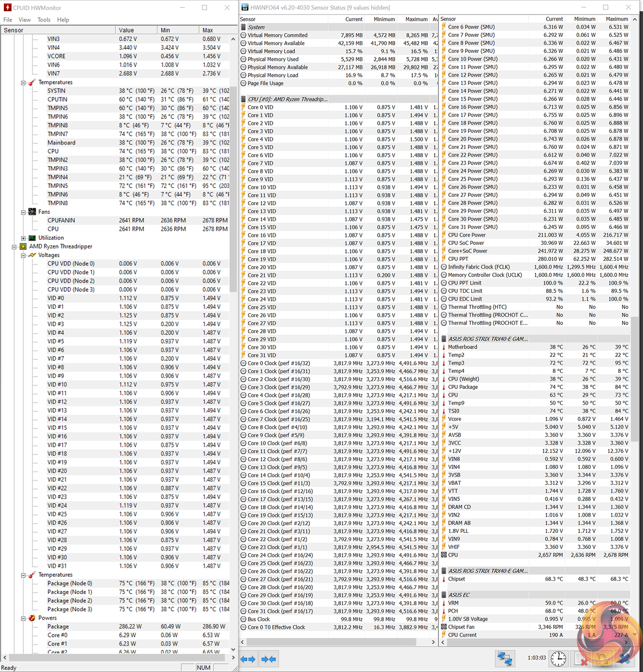The height and width of the screenshot is (672, 643).
Task: Open the remote computers network icon in HWiNFO
Action: click(x=505, y=658)
